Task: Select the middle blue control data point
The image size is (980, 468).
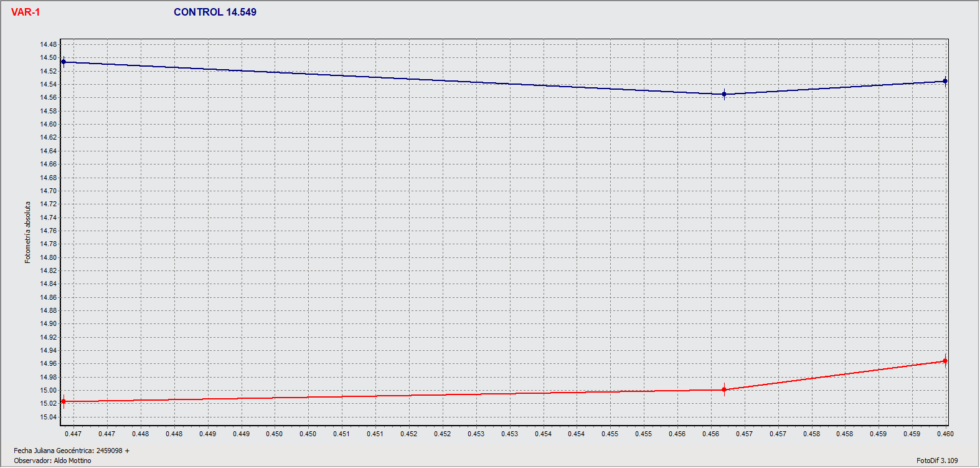Action: click(724, 94)
